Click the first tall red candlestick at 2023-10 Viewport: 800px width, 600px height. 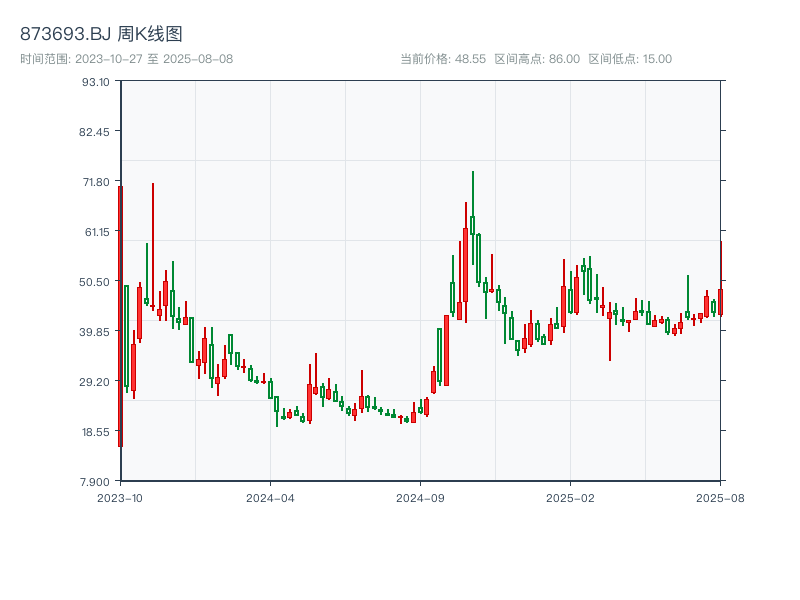[120, 316]
